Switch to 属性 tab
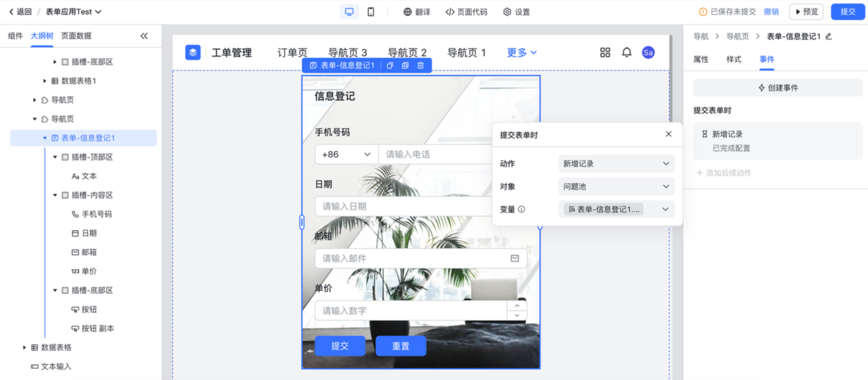Viewport: 868px width, 380px height. 701,59
